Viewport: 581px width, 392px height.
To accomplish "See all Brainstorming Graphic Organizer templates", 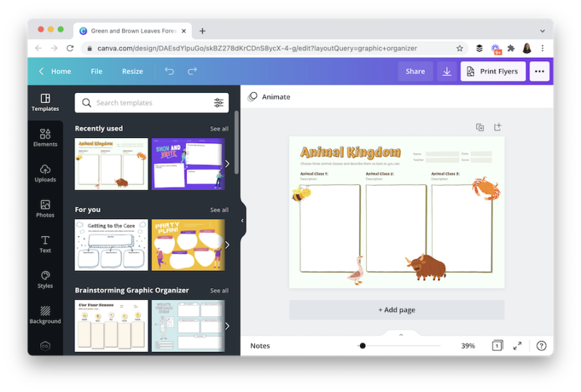I will [x=219, y=290].
